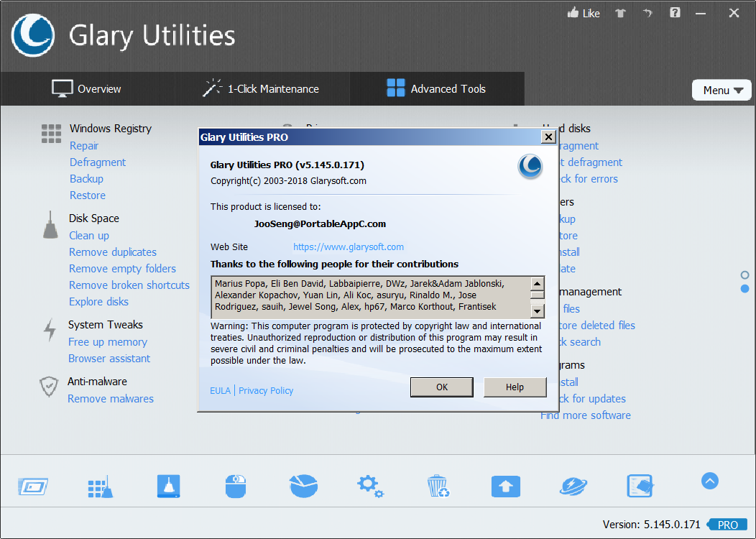Viewport: 756px width, 539px height.
Task: Click the 'System Tweaks' category heading
Action: (106, 325)
